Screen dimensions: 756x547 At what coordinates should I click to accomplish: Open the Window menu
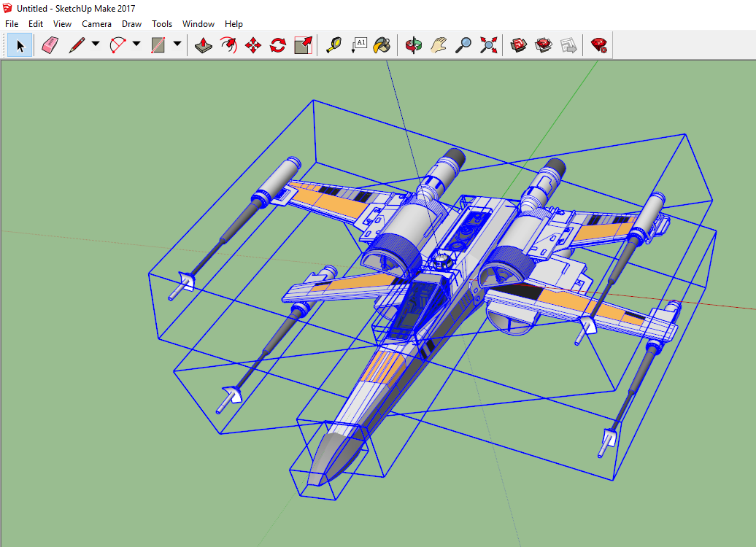(198, 23)
